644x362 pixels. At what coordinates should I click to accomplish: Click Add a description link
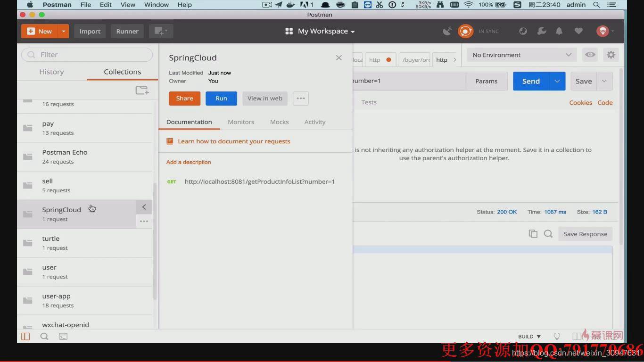(189, 162)
